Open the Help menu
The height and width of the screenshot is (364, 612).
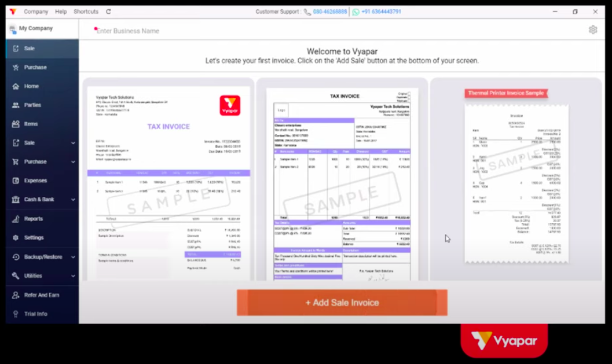click(61, 12)
